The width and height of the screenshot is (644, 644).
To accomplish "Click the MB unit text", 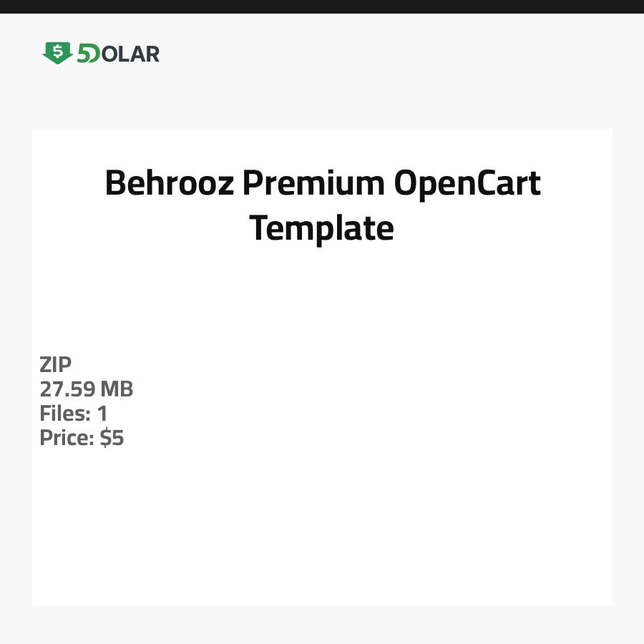I will point(117,389).
